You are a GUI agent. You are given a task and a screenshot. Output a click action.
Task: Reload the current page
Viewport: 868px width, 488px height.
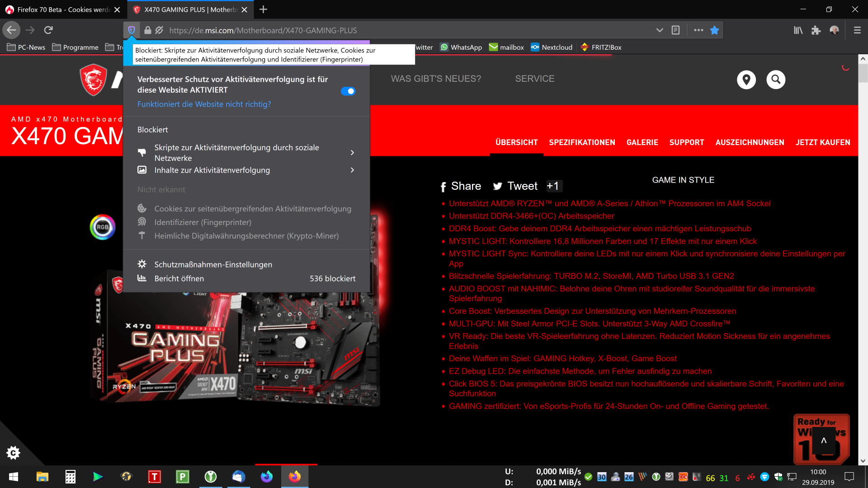48,30
